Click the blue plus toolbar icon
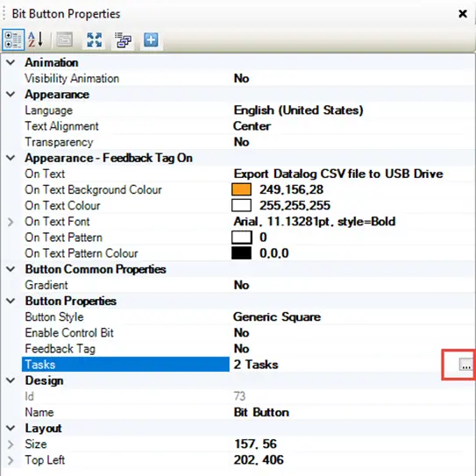The image size is (476, 476). click(x=151, y=39)
